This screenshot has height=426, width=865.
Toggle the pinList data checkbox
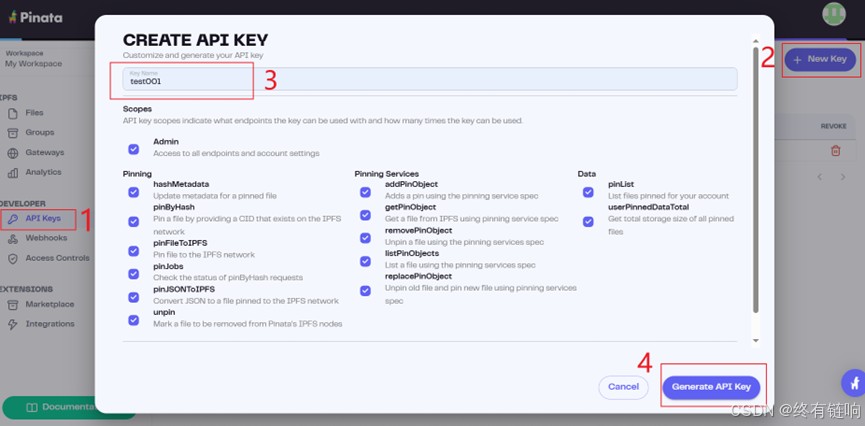click(x=588, y=192)
